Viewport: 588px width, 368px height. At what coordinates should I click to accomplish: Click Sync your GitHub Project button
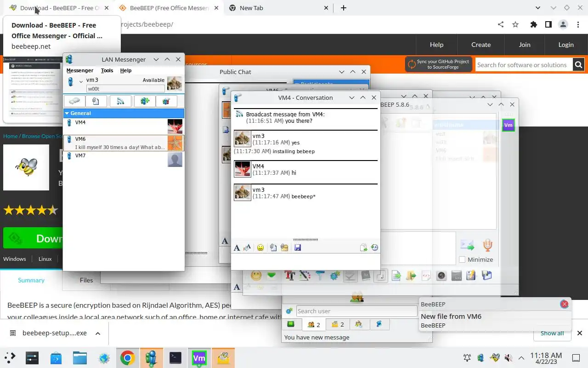(x=439, y=64)
